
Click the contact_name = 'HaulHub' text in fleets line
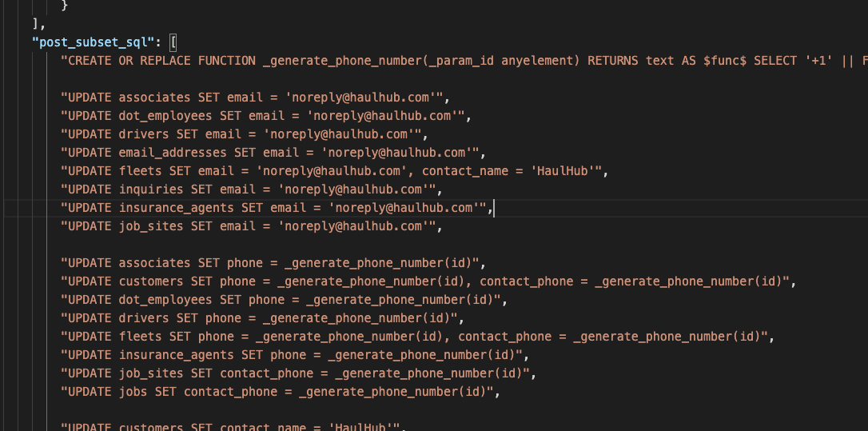(512, 171)
